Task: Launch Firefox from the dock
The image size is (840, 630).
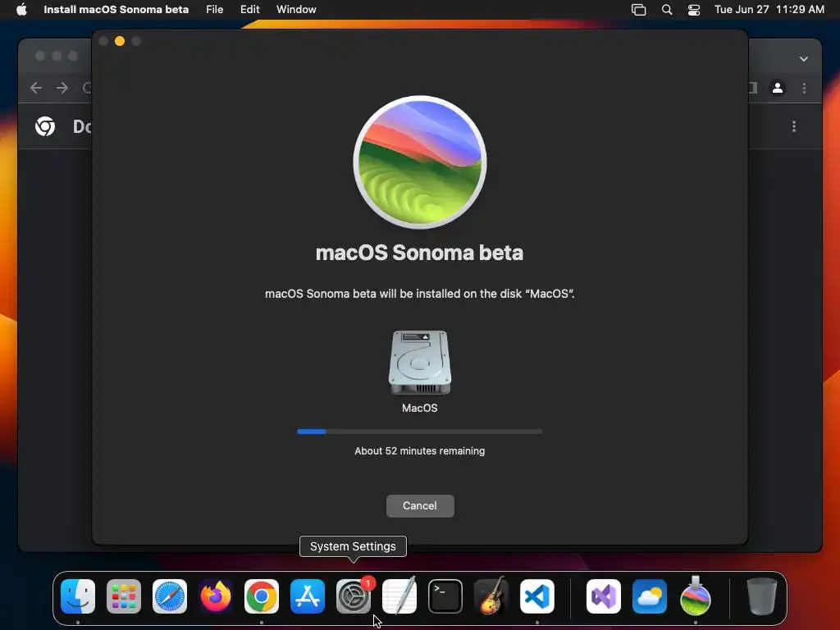Action: coord(216,596)
